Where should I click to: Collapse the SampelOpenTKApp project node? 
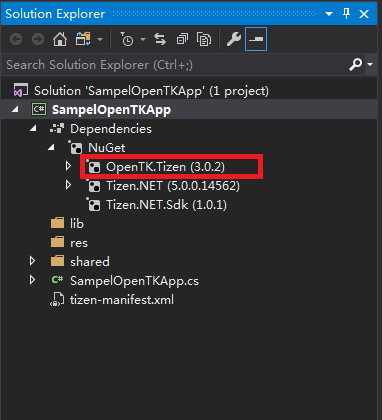[x=15, y=109]
